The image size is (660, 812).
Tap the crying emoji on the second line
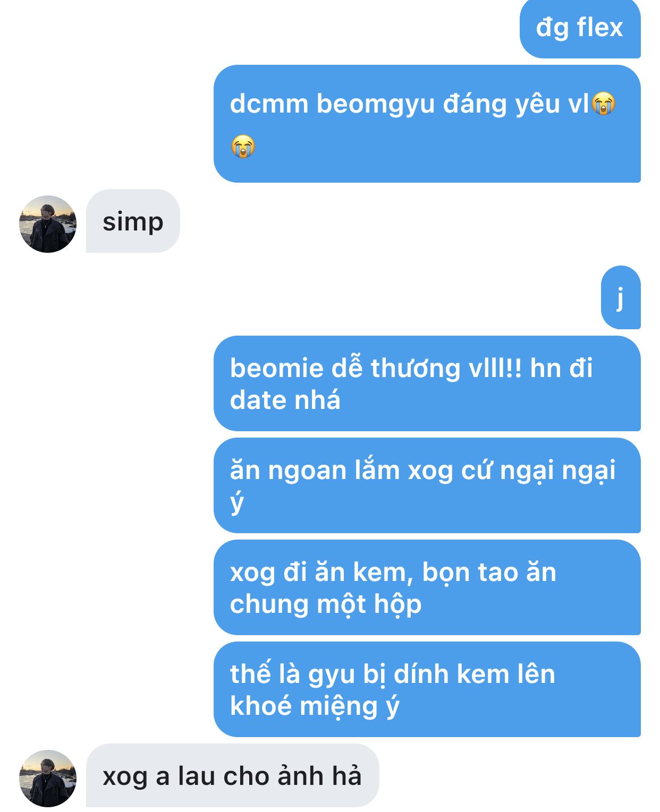243,146
